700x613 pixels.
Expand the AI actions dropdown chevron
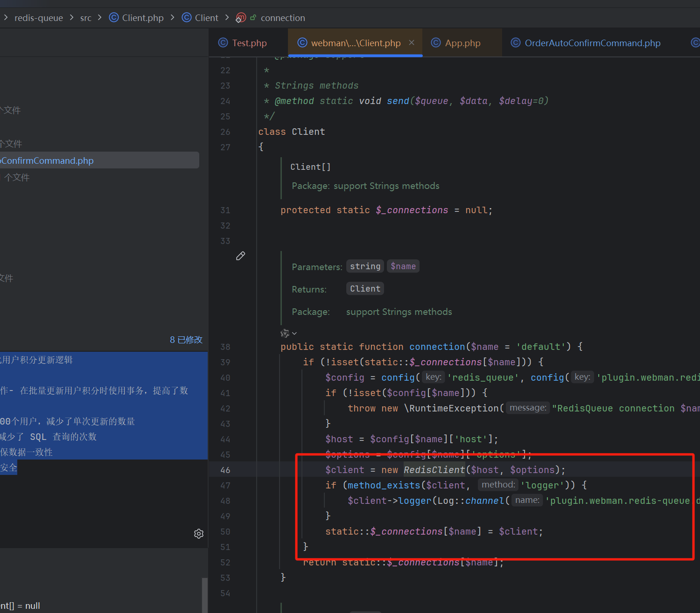point(294,334)
